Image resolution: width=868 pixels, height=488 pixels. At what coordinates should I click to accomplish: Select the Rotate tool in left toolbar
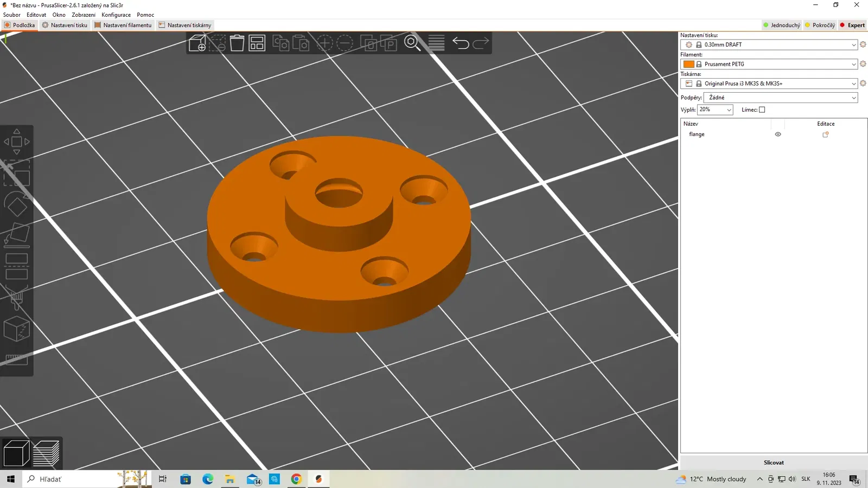(17, 205)
